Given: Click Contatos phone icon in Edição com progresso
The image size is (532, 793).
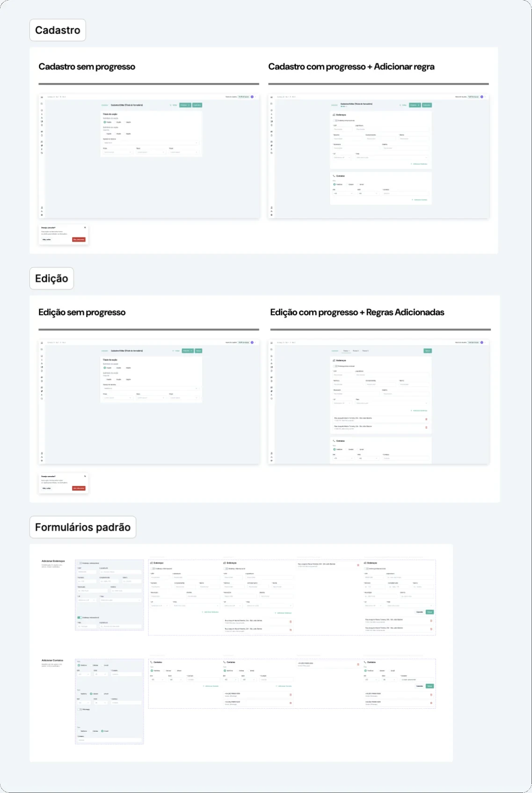Looking at the screenshot, I should (334, 441).
